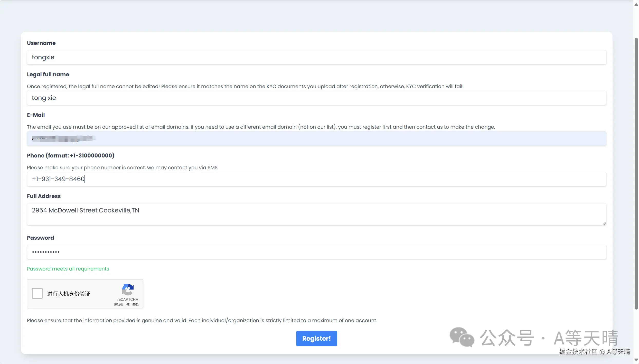Click inside the Full Address textarea

pyautogui.click(x=316, y=214)
